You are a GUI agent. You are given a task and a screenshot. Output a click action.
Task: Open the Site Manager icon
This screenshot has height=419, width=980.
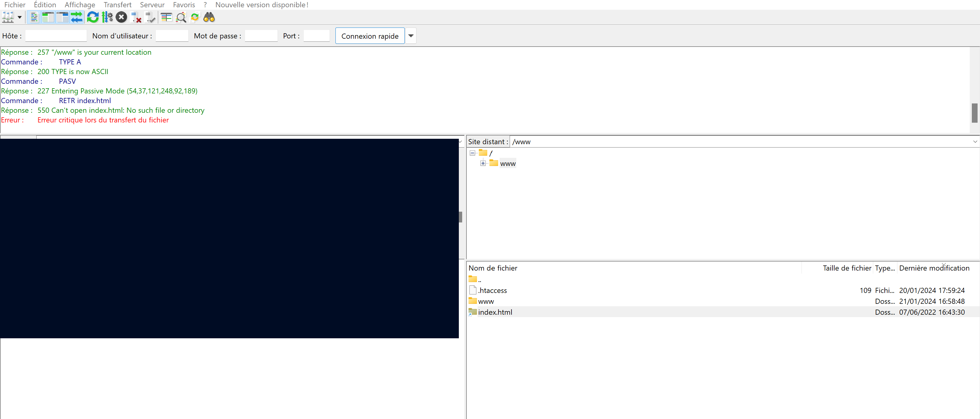pyautogui.click(x=8, y=17)
